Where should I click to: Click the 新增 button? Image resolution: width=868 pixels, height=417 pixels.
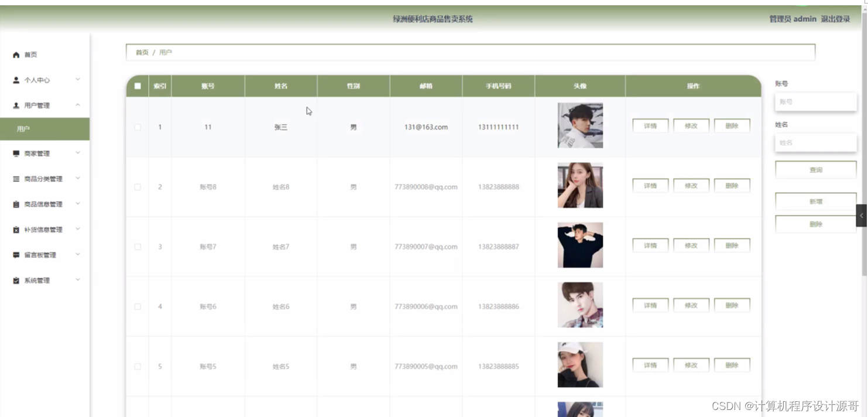tap(816, 201)
